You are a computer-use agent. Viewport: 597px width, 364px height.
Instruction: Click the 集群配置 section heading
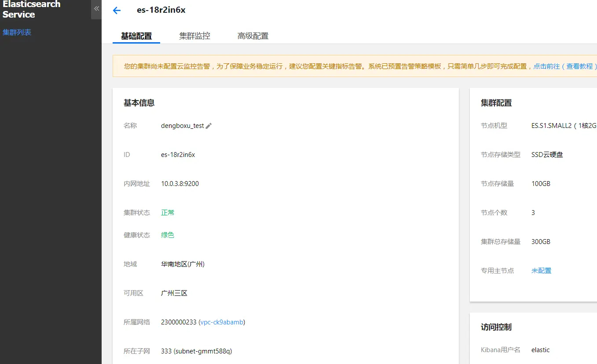tap(496, 103)
